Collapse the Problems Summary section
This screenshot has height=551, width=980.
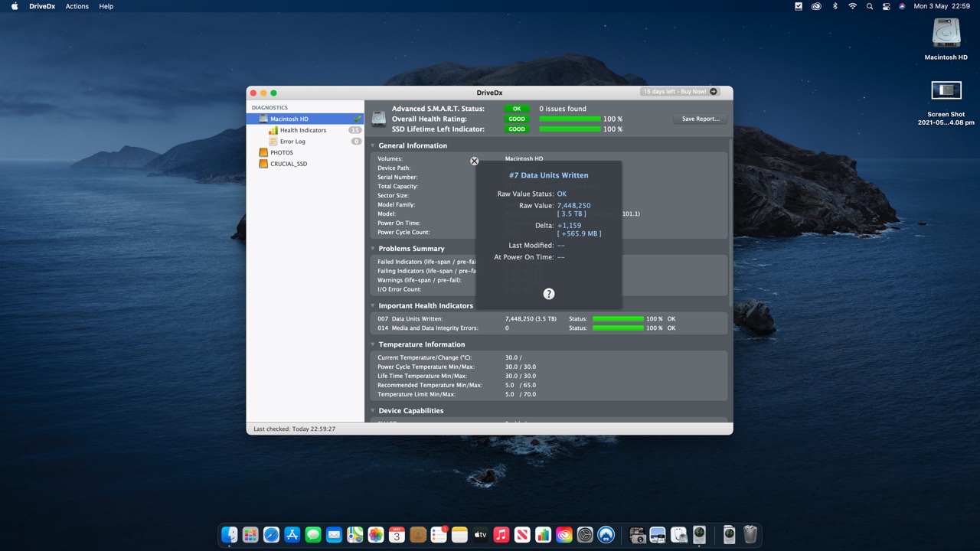tap(374, 249)
